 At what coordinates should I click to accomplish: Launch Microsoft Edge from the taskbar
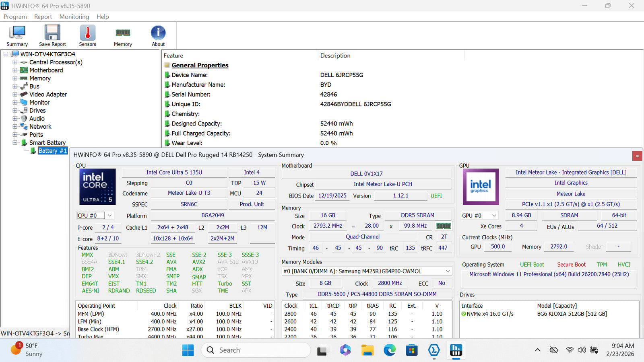point(389,350)
